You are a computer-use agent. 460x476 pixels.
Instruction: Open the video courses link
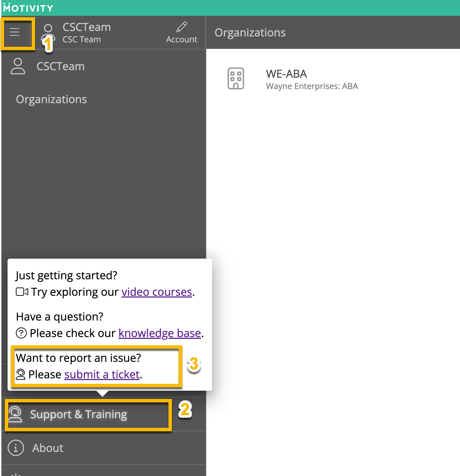coord(156,292)
